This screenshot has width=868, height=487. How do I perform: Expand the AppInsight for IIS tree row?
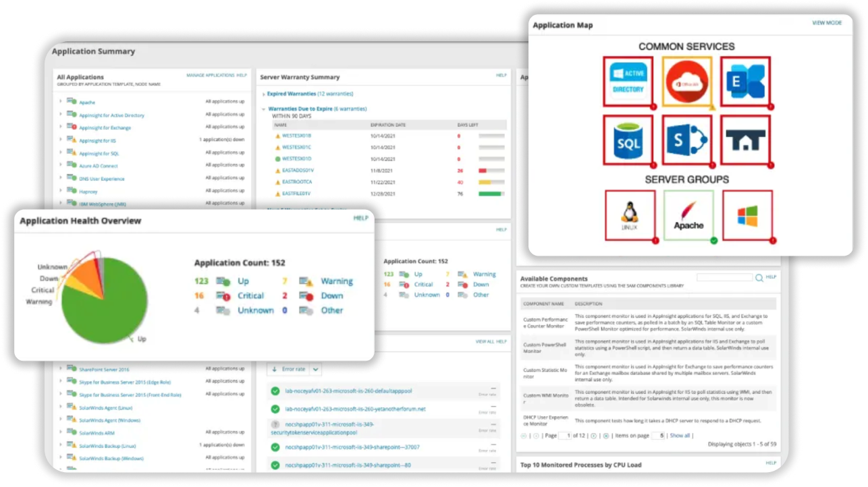tap(60, 140)
